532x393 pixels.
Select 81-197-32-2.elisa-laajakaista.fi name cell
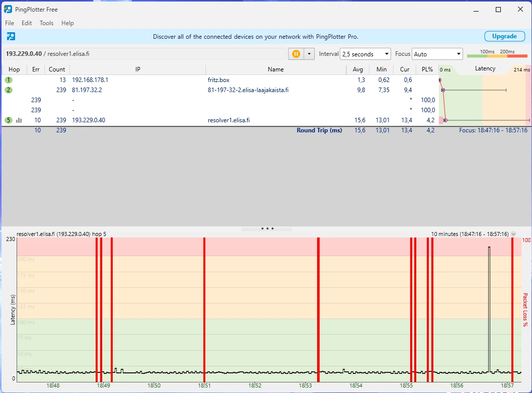coord(248,90)
